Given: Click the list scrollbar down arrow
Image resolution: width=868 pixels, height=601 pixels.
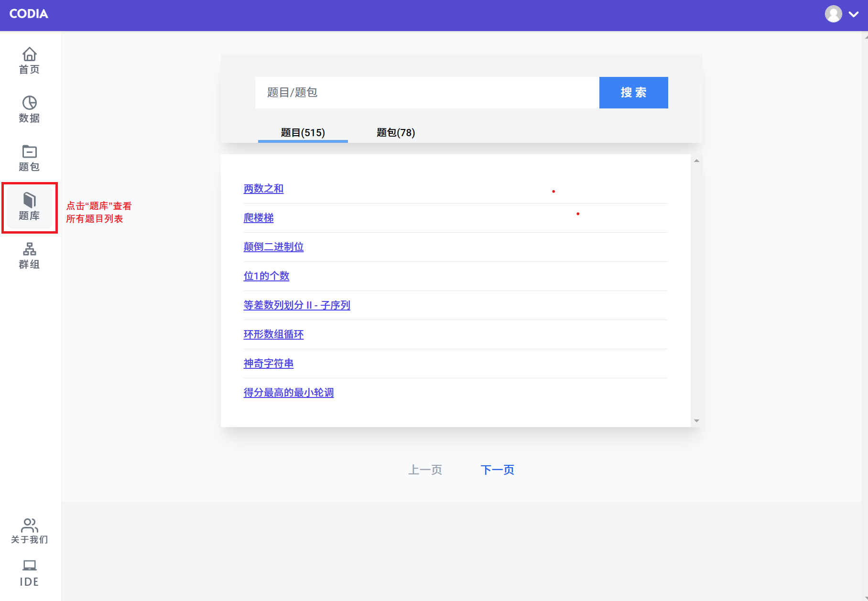Looking at the screenshot, I should tap(696, 421).
